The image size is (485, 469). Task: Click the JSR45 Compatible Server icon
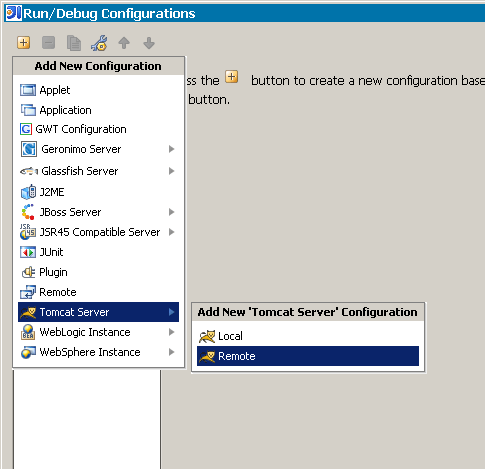pos(28,232)
